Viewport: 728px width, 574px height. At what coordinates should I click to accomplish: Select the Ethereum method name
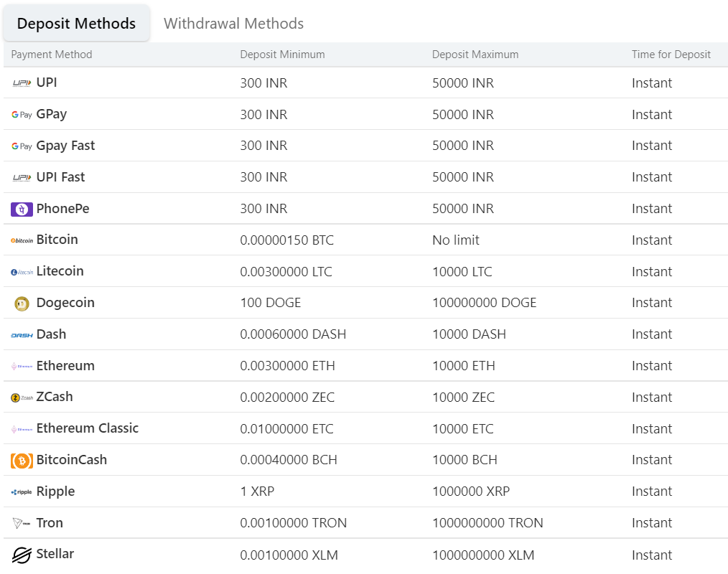pos(65,366)
